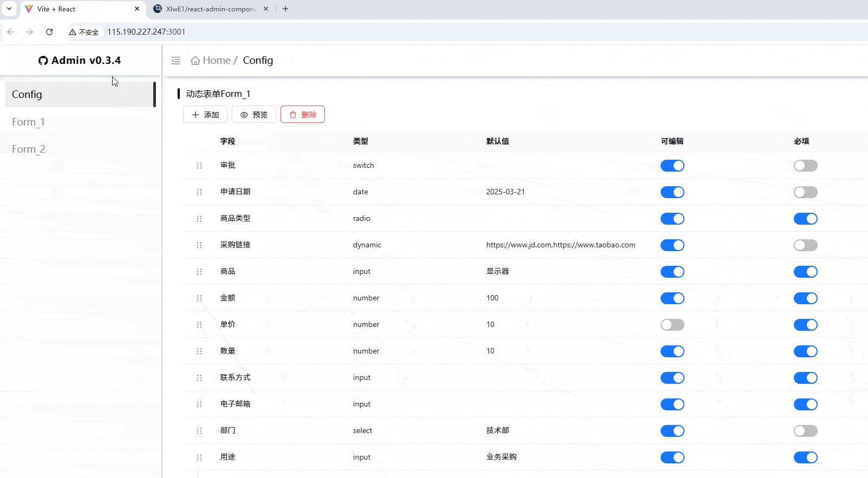Image resolution: width=868 pixels, height=478 pixels.
Task: Click the red 删除 button
Action: [303, 115]
